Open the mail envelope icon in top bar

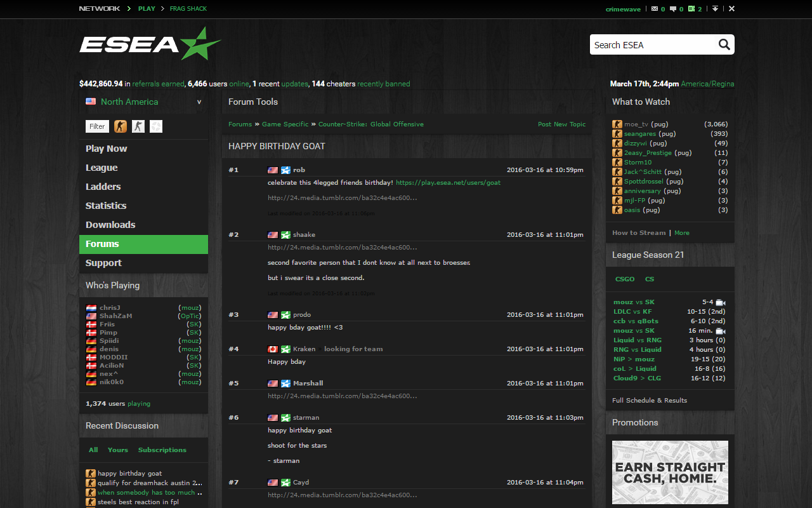tap(655, 9)
